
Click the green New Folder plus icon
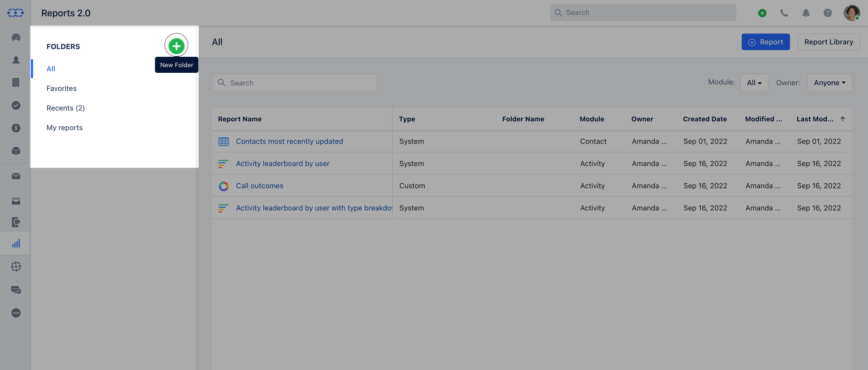(176, 46)
